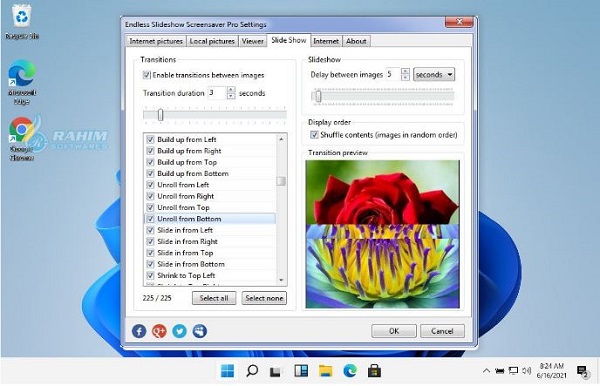Click the volume icon in tray

[527, 370]
